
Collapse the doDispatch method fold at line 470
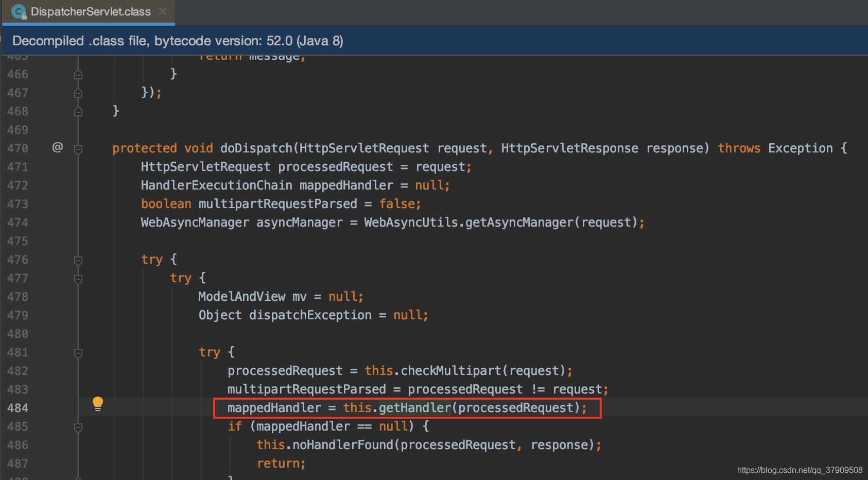(78, 149)
